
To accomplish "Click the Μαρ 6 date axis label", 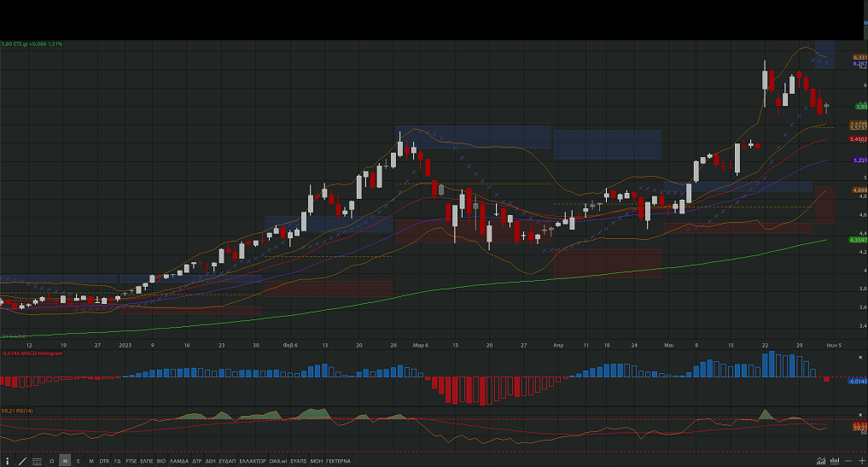I will pyautogui.click(x=421, y=345).
